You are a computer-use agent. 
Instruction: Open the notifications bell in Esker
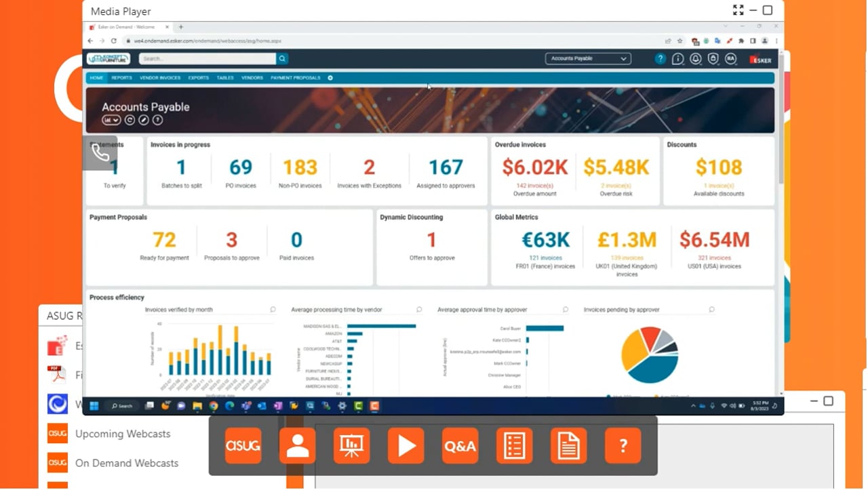[x=695, y=59]
